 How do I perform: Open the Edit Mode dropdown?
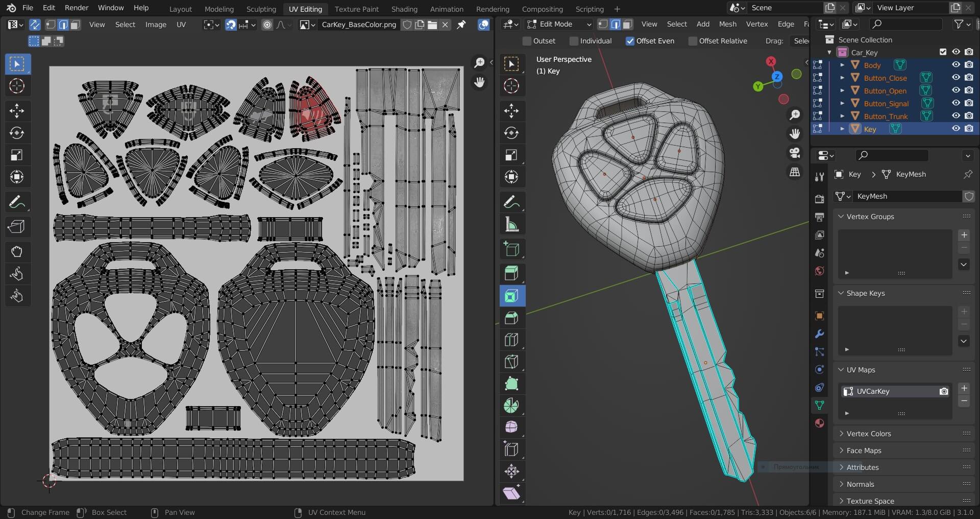[x=559, y=24]
